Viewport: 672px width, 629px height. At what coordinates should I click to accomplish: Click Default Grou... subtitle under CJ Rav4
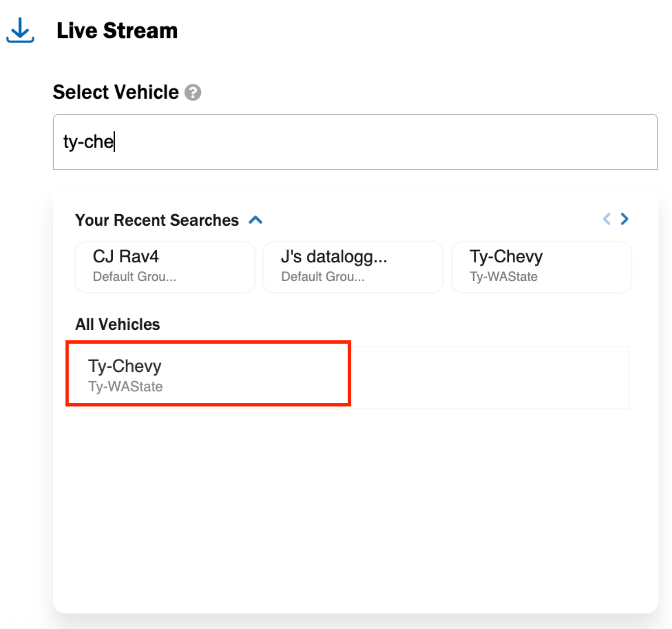pos(134,277)
